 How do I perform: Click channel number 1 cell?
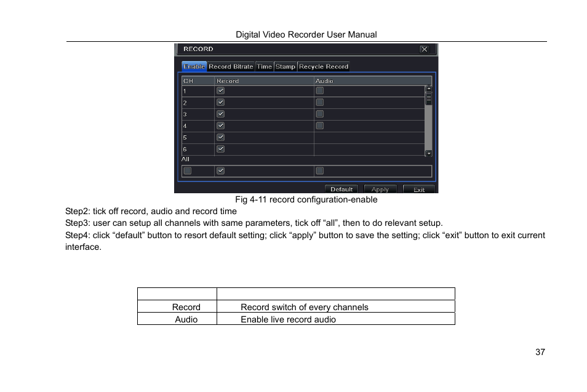(x=198, y=91)
